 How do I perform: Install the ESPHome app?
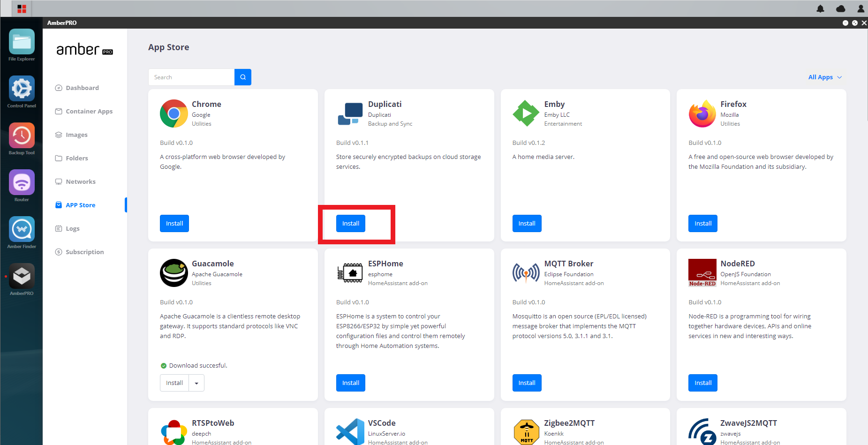351,383
